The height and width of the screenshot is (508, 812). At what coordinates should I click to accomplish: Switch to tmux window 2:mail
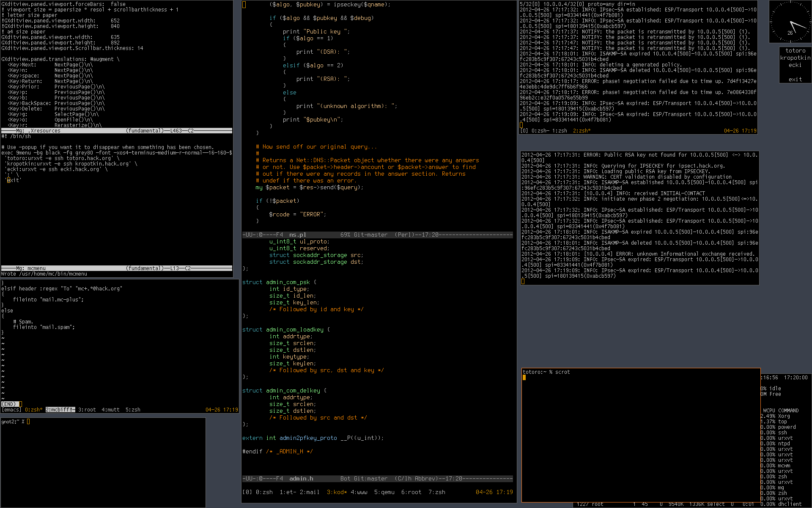[x=310, y=492]
